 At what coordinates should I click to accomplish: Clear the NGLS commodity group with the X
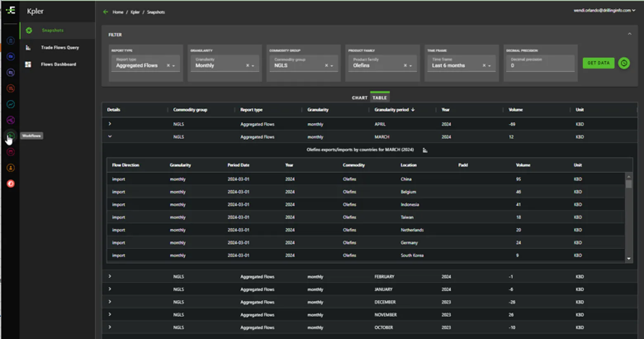pos(326,65)
